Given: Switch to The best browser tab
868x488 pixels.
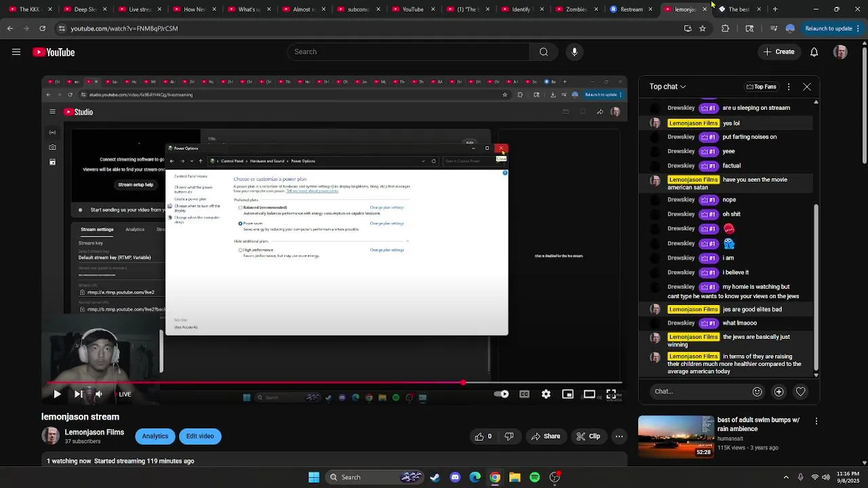Looking at the screenshot, I should [739, 9].
